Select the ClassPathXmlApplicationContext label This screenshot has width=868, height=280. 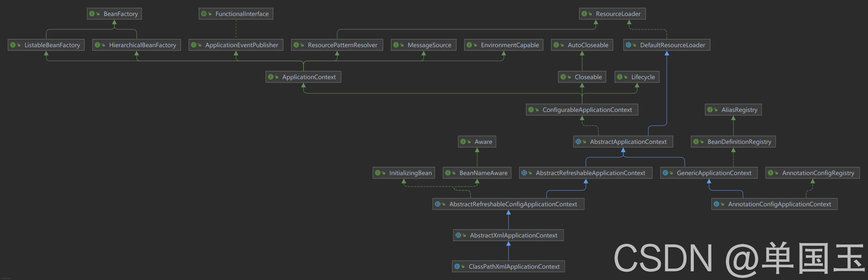(x=514, y=267)
